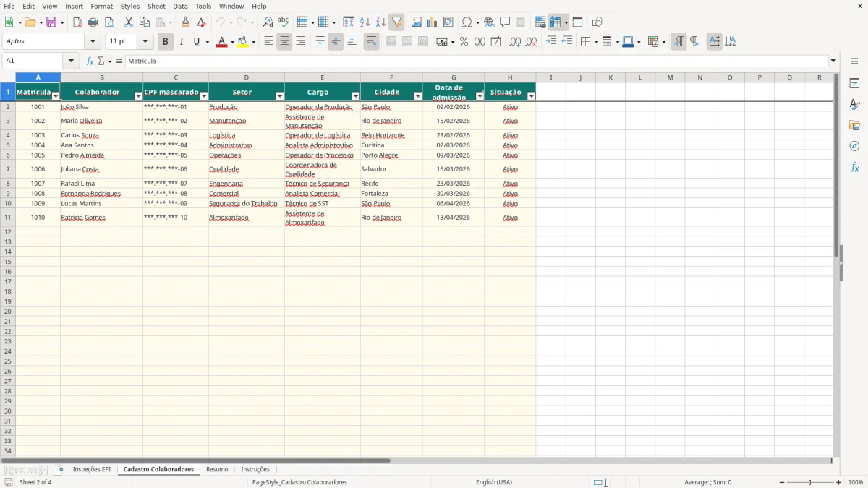Click the Cut scissors icon
Viewport: 868px width, 488px height.
tap(129, 22)
